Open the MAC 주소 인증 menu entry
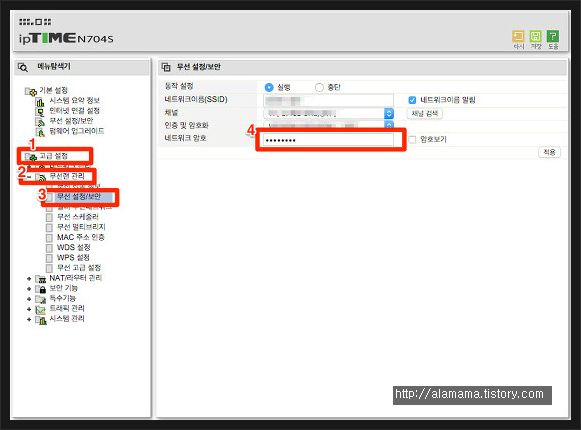581x430 pixels. coord(80,237)
